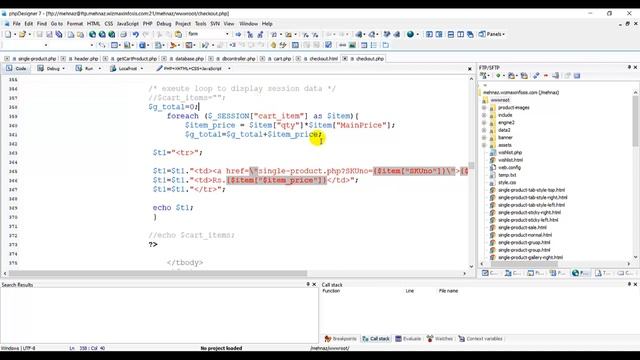Viewport: 640px width, 360px height.
Task: Click the File name column header
Action: (x=448, y=291)
